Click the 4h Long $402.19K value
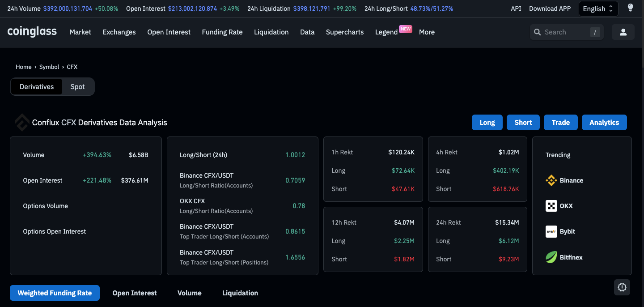Viewport: 644px width, 307px height. click(x=506, y=171)
